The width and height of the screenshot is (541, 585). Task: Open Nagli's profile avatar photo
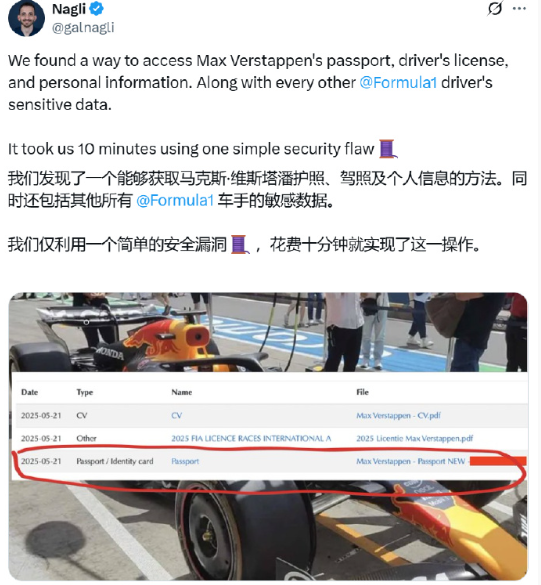coord(26,19)
